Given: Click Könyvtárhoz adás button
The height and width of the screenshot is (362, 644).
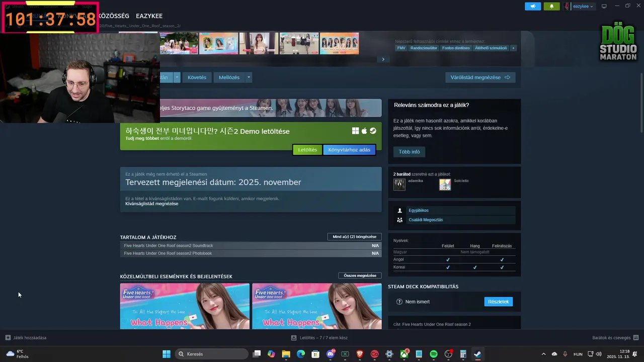Looking at the screenshot, I should click(x=349, y=150).
